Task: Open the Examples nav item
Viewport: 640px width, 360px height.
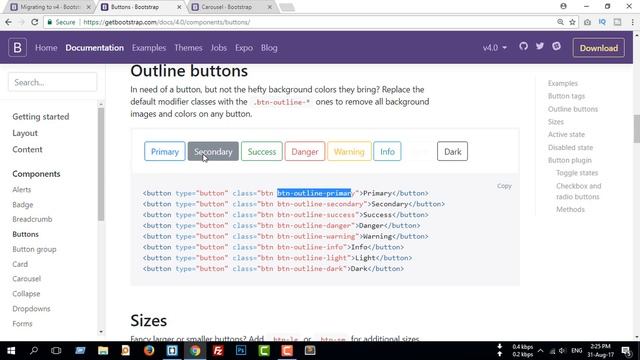Action: tap(149, 48)
